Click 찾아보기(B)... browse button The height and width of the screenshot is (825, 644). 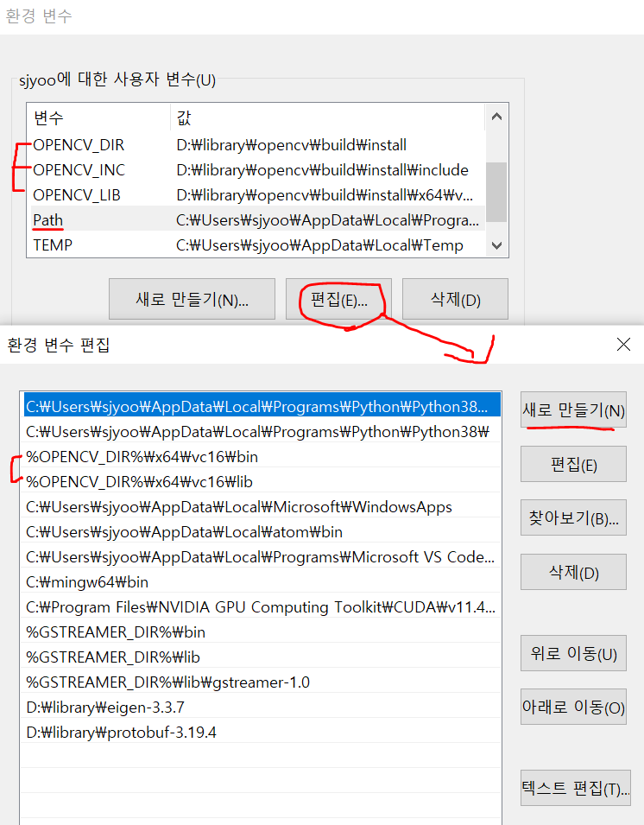573,517
